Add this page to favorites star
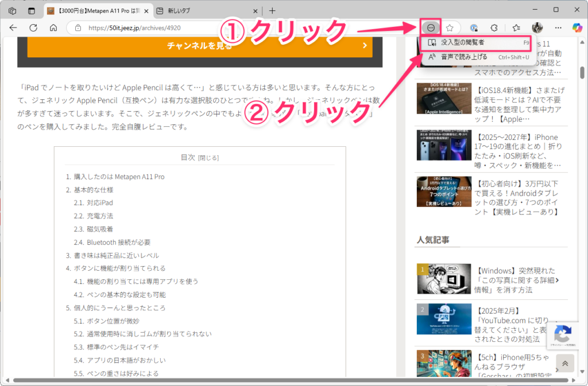The width and height of the screenshot is (588, 386). [x=450, y=28]
